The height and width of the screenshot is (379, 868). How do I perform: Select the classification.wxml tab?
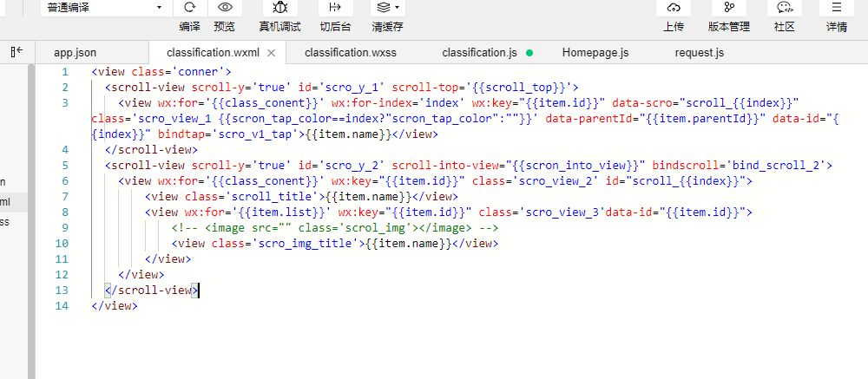[x=213, y=53]
